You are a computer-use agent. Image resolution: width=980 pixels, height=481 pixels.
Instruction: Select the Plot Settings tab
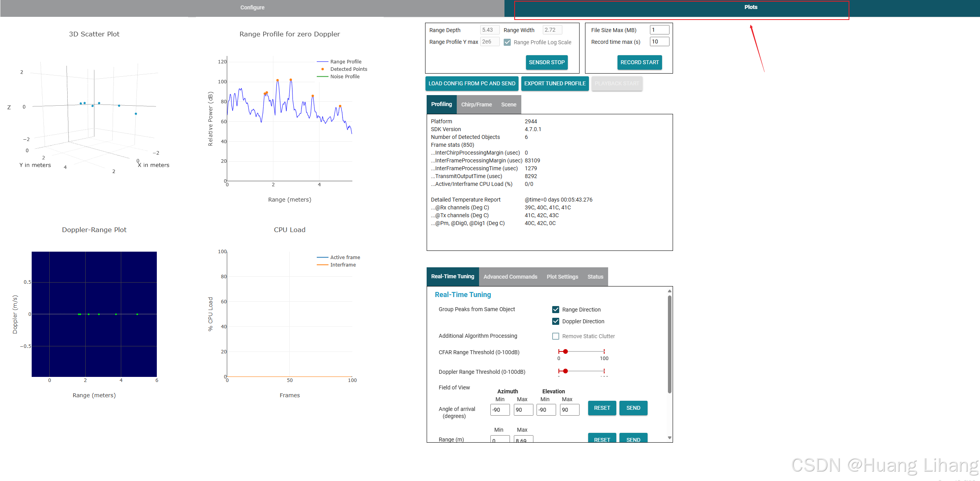click(562, 277)
